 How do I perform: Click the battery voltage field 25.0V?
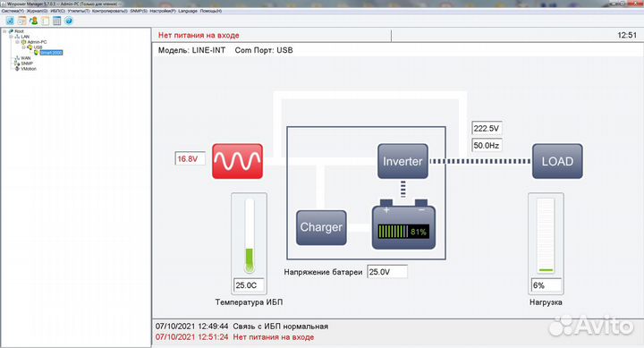(x=387, y=272)
